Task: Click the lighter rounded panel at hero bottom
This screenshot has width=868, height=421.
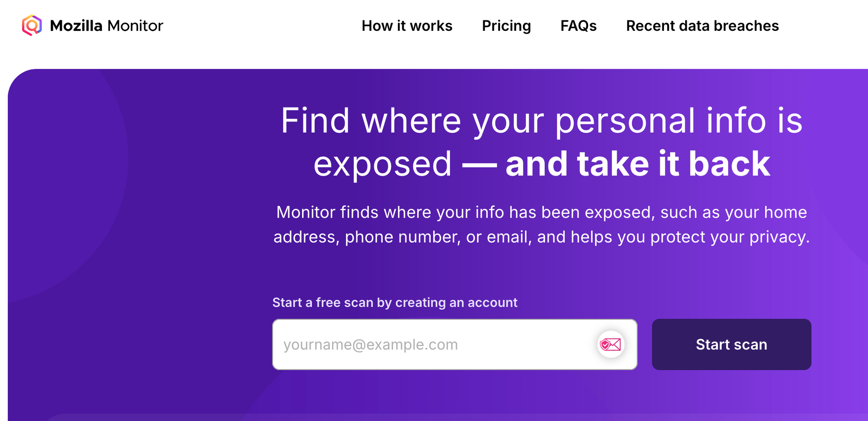Action: click(174, 418)
